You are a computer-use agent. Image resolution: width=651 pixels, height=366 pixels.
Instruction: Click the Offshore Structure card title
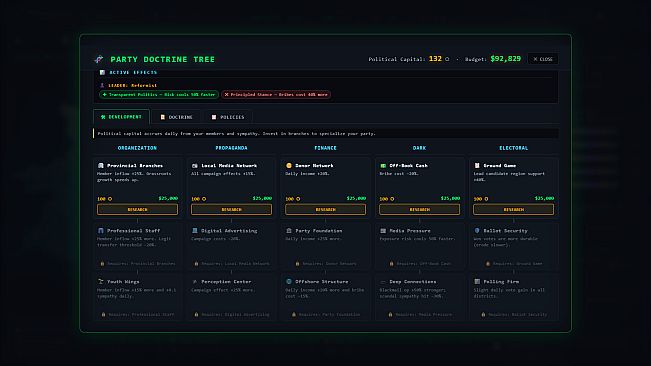click(322, 281)
